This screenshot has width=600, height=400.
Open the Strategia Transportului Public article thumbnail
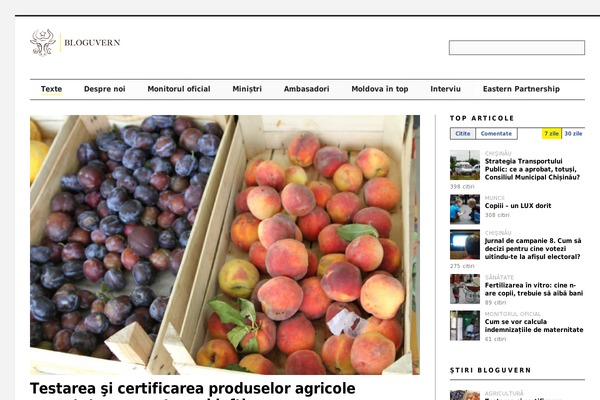pos(465,165)
